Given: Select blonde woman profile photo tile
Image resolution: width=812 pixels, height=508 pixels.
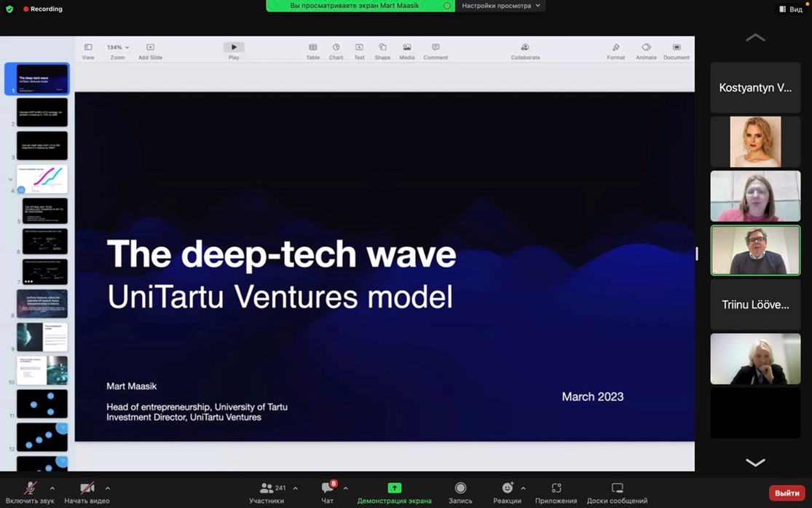Looking at the screenshot, I should pyautogui.click(x=755, y=141).
